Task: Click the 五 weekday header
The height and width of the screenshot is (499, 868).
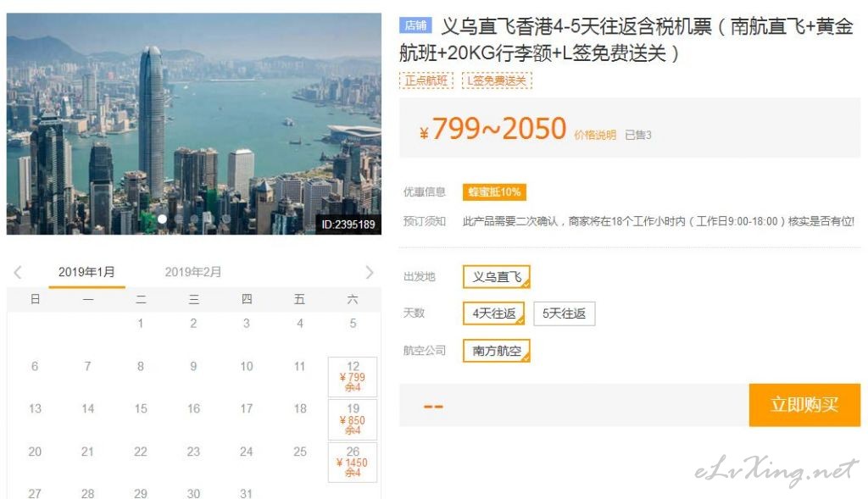Action: coord(299,299)
